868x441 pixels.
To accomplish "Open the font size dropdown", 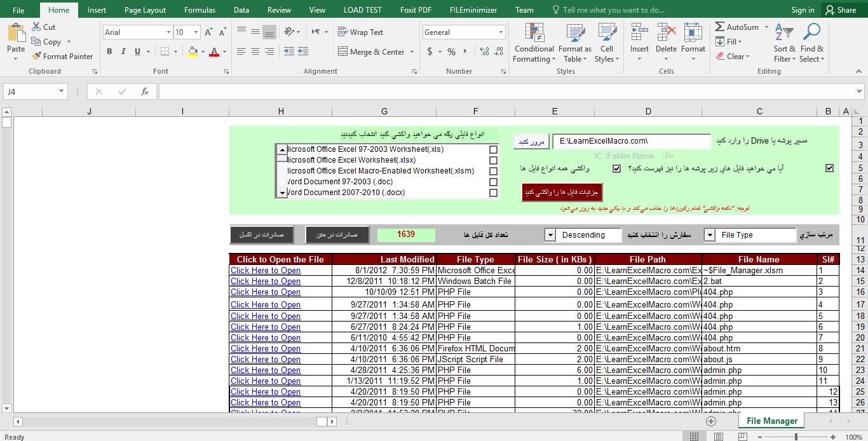I will point(196,32).
